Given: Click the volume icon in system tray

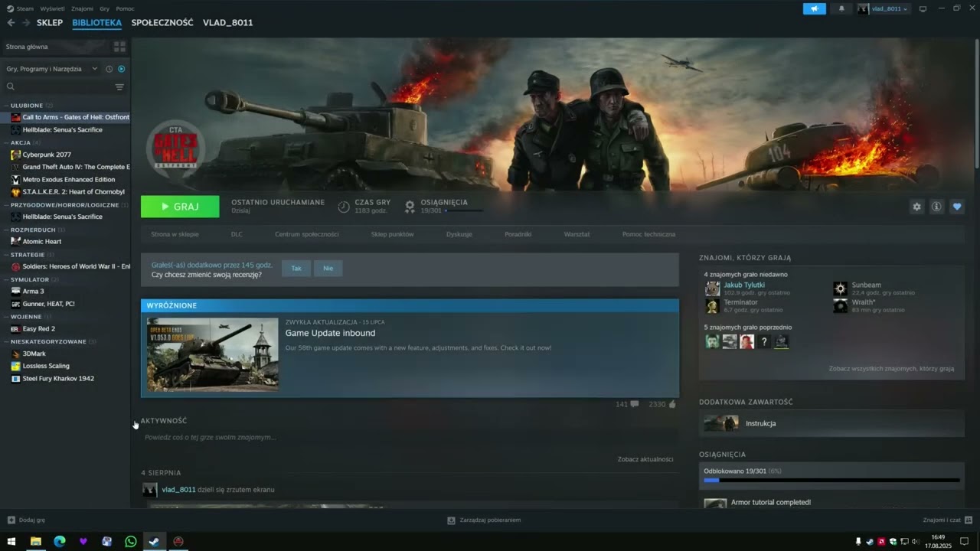Looking at the screenshot, I should [916, 541].
